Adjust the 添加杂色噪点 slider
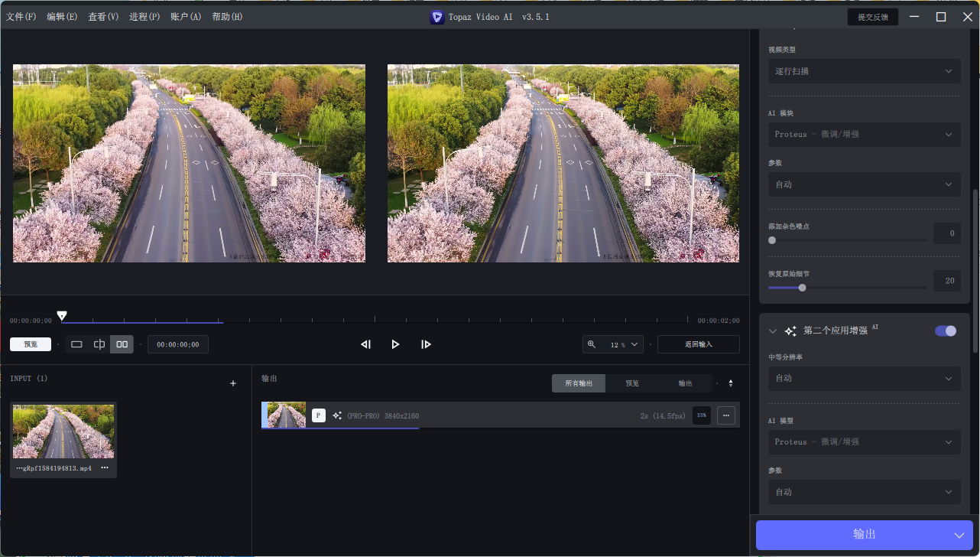Screen dimensions: 980x557 click(848, 239)
